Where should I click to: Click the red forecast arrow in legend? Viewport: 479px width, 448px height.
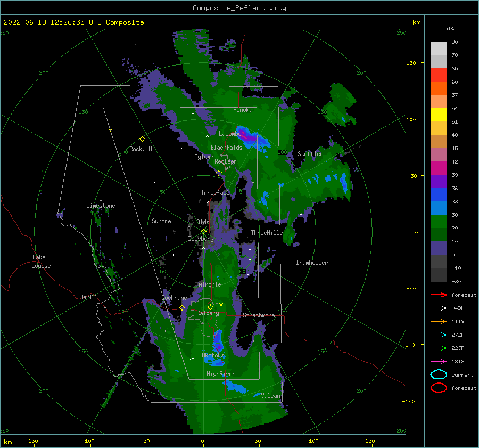[x=439, y=295]
